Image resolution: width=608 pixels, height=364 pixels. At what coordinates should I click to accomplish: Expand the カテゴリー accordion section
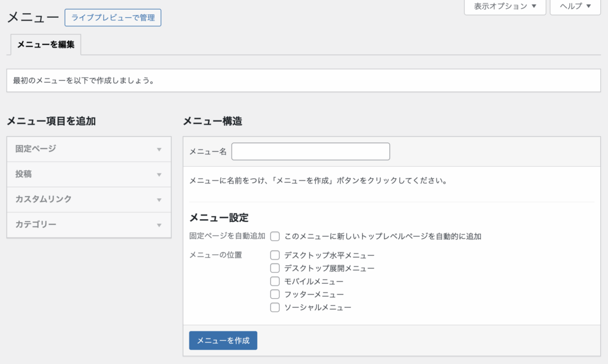pos(36,225)
